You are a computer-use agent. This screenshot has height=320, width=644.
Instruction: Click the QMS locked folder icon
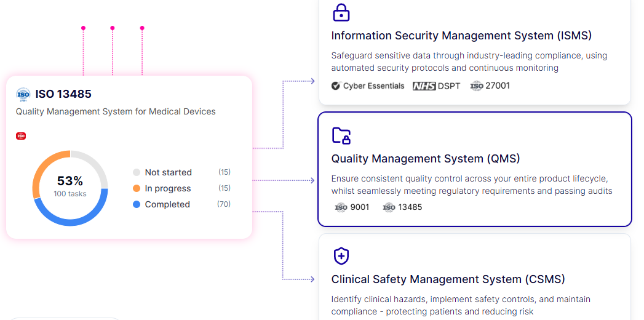click(x=341, y=135)
